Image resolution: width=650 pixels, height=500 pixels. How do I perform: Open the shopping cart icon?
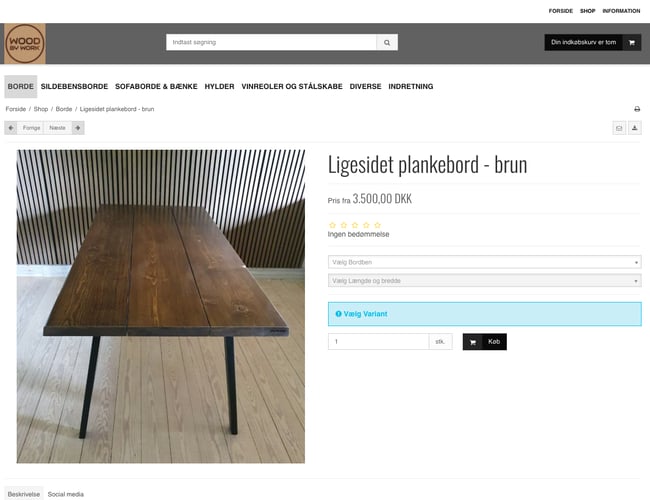pyautogui.click(x=631, y=42)
